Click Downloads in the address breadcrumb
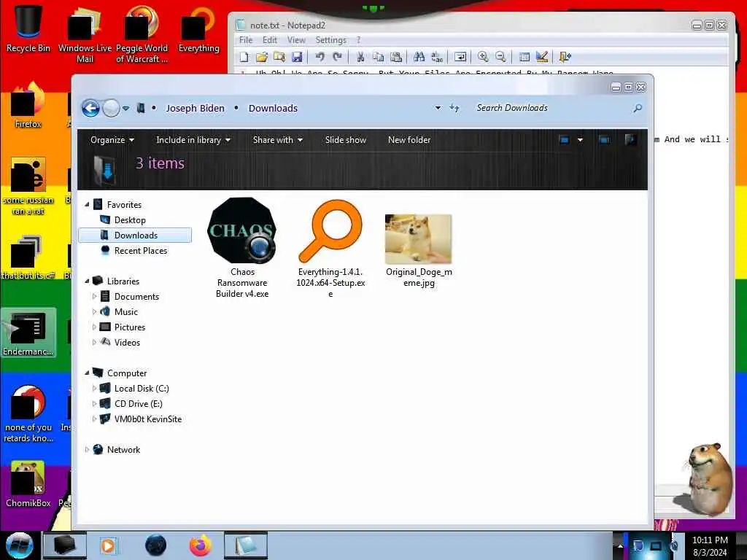Viewport: 747px width, 560px height. point(273,108)
